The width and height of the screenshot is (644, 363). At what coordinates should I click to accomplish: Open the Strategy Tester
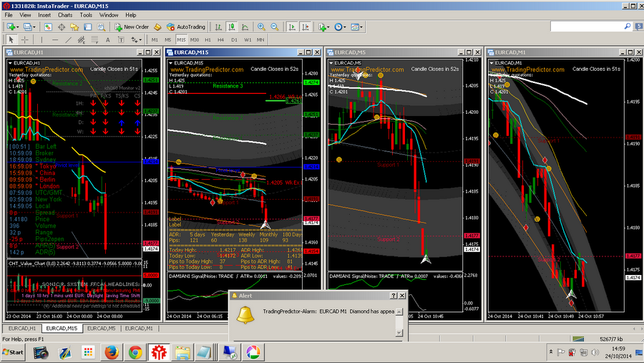[x=101, y=26]
